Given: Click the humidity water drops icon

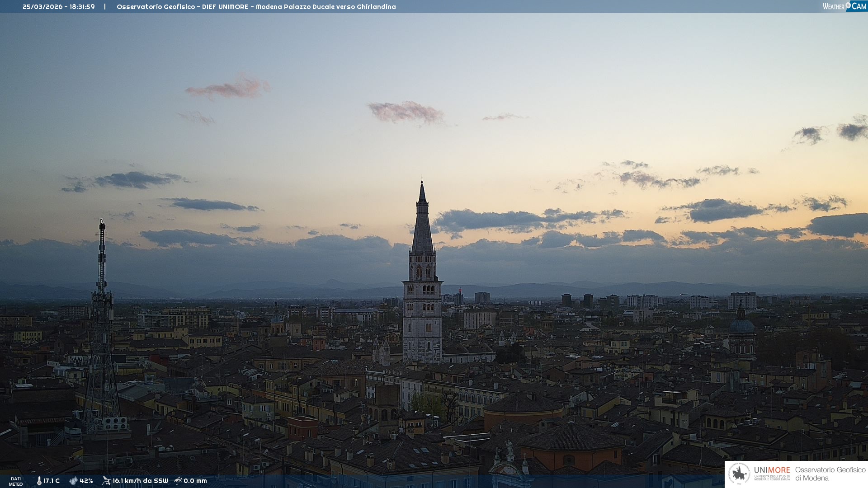Looking at the screenshot, I should click(x=73, y=481).
